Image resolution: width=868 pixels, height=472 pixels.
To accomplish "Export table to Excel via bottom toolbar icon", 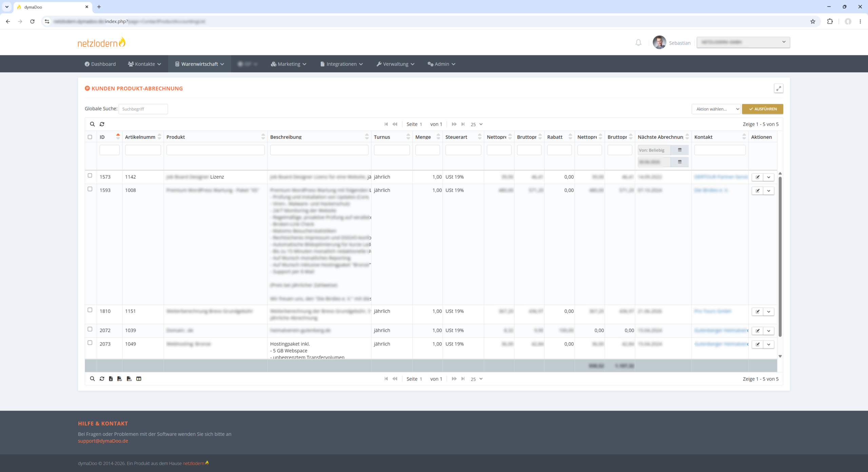I will 111,379.
